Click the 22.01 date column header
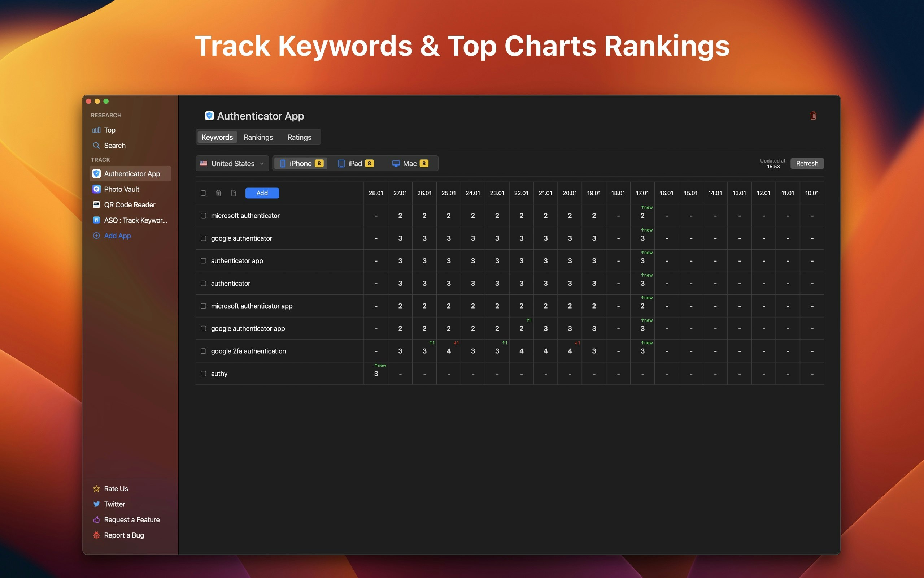The height and width of the screenshot is (578, 924). (521, 193)
